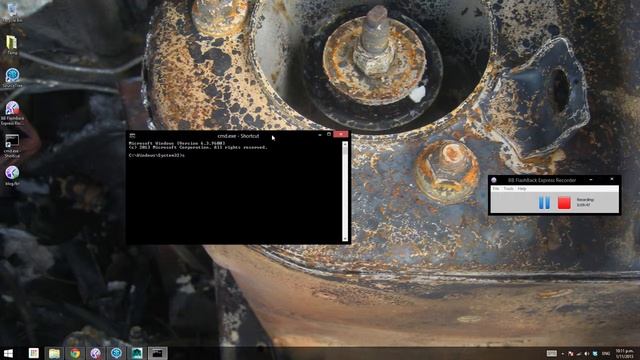Screen dimensions: 640x360
Task: Open Google Chrome from the taskbar
Action: 75,353
